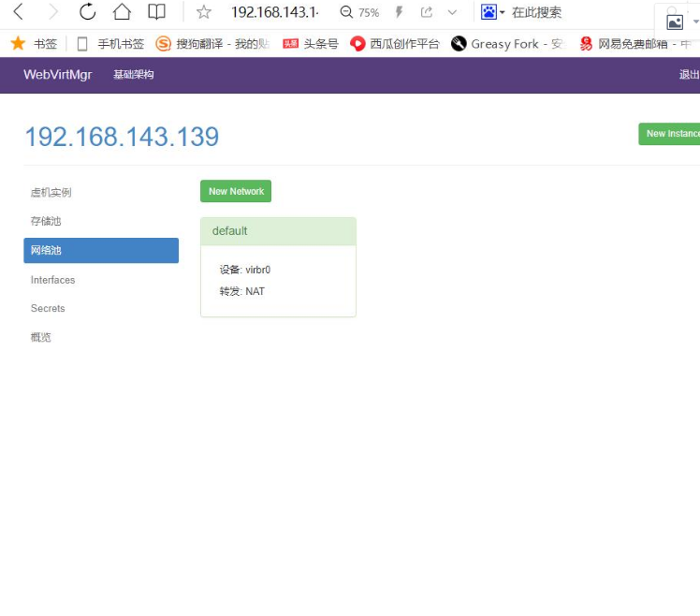Toggle the lightning speed-mode icon

[x=399, y=12]
